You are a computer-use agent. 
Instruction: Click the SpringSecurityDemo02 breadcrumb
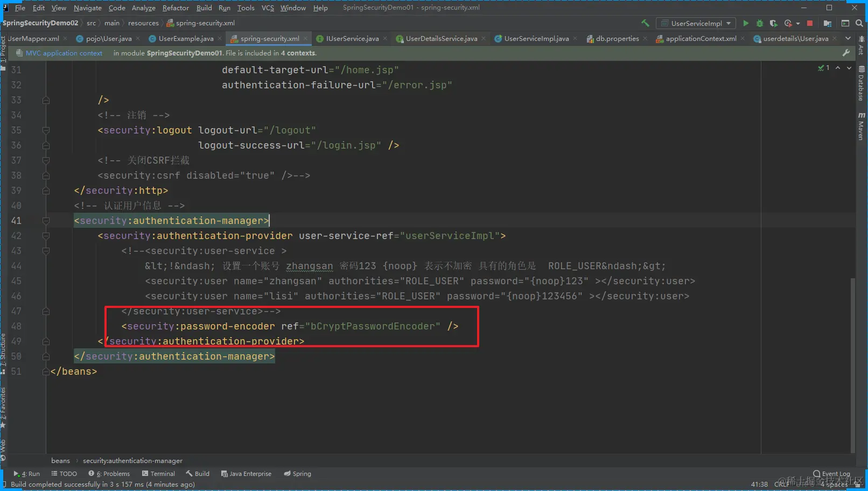[40, 23]
